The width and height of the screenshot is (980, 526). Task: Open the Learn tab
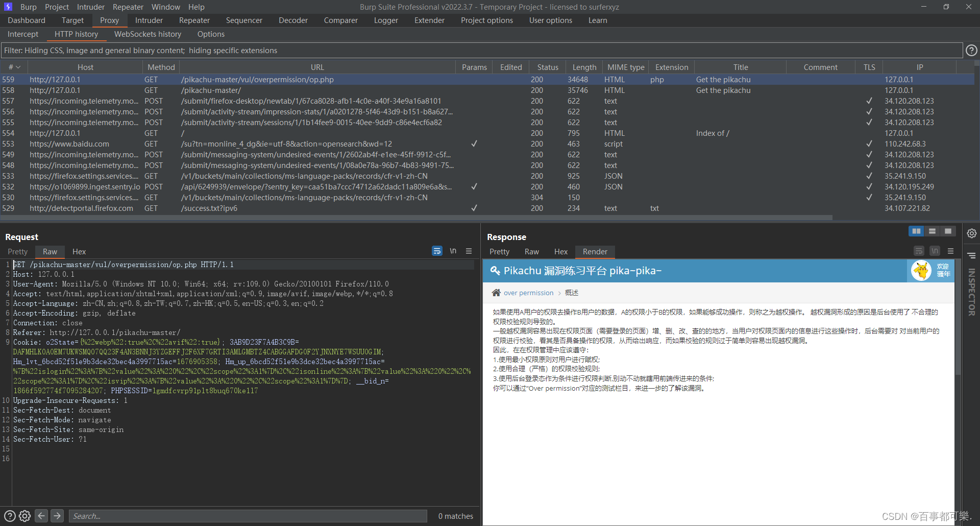tap(598, 20)
